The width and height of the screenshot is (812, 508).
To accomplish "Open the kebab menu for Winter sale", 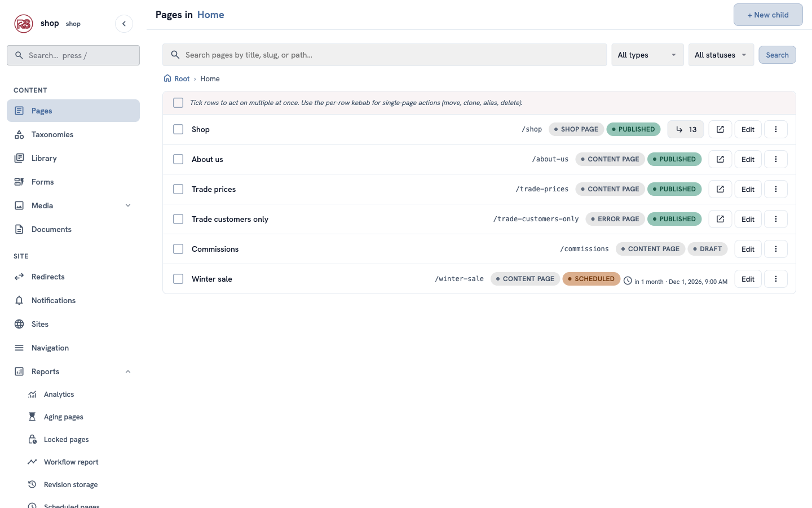I will tap(776, 279).
